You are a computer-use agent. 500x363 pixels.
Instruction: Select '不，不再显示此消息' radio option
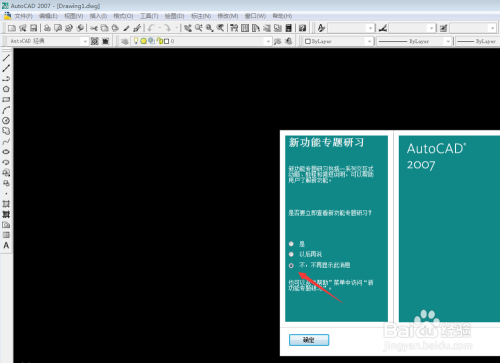click(291, 265)
